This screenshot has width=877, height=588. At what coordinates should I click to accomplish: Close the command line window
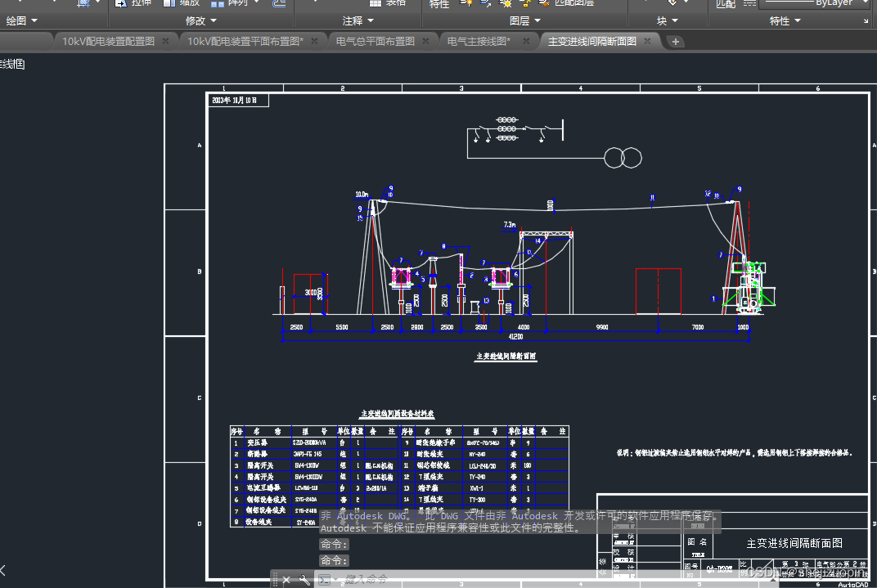click(x=286, y=580)
